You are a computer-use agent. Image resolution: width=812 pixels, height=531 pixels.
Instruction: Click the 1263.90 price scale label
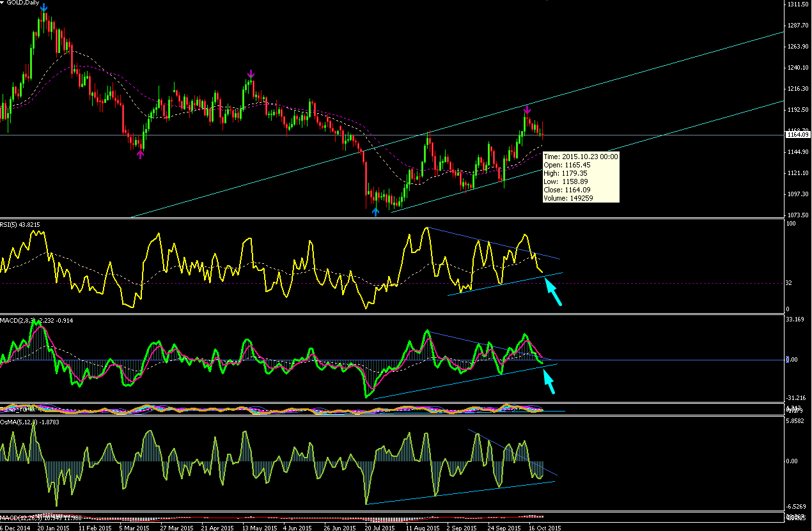coord(799,47)
